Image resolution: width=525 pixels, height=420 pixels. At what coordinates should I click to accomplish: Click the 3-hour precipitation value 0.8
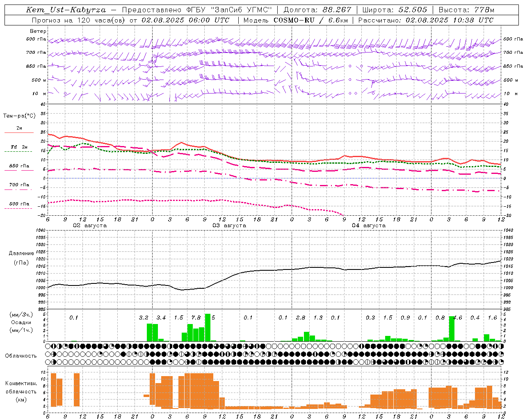(x=440, y=318)
